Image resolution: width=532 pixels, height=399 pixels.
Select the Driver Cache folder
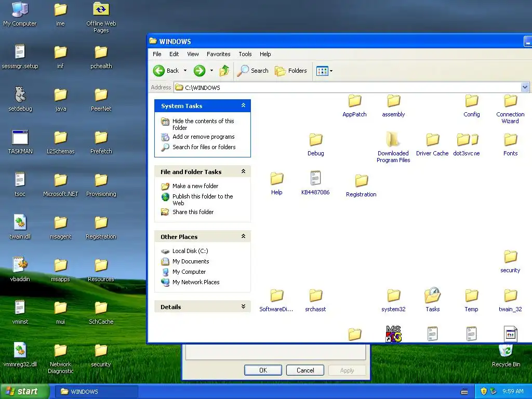tap(432, 145)
